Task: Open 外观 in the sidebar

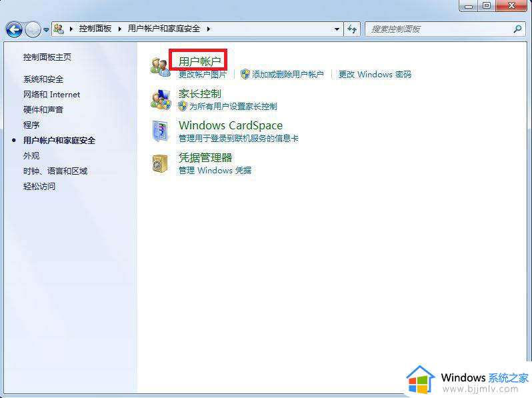Action: pos(31,156)
